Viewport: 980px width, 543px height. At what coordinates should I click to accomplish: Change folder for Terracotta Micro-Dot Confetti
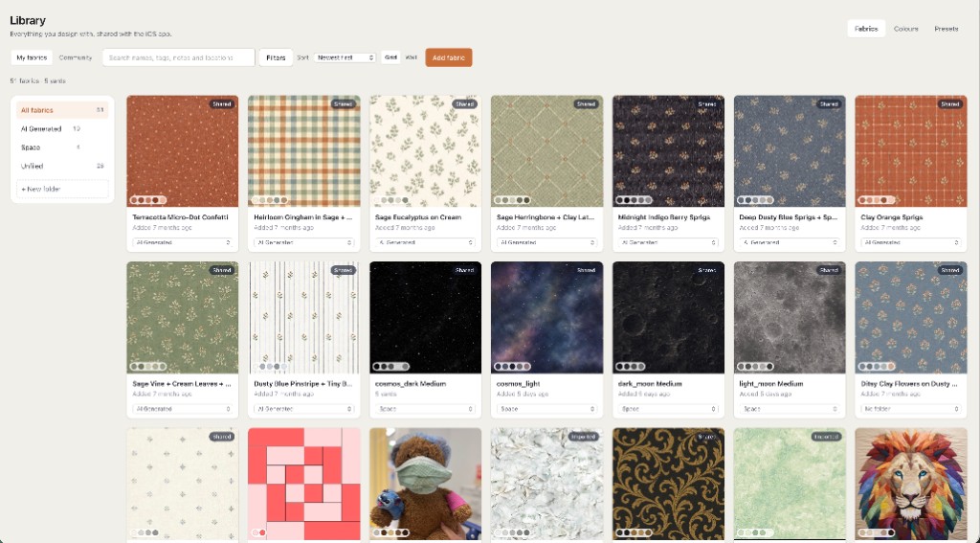click(x=183, y=242)
